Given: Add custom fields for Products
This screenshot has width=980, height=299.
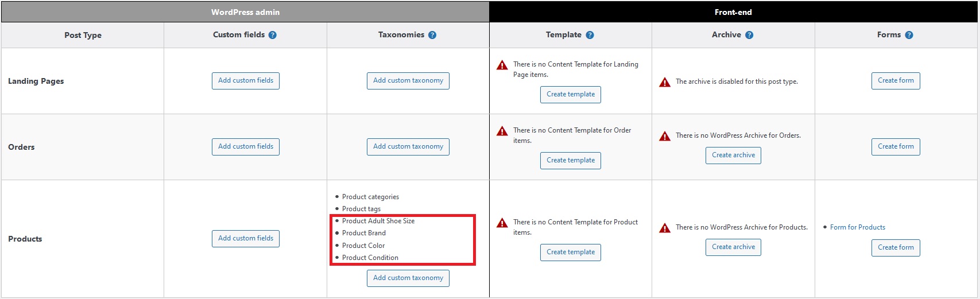Looking at the screenshot, I should 246,239.
